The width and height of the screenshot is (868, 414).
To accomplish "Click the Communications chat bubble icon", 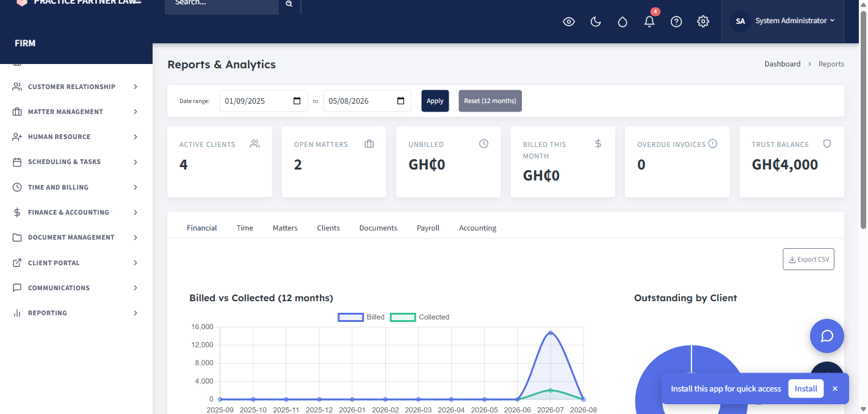I will pos(17,288).
